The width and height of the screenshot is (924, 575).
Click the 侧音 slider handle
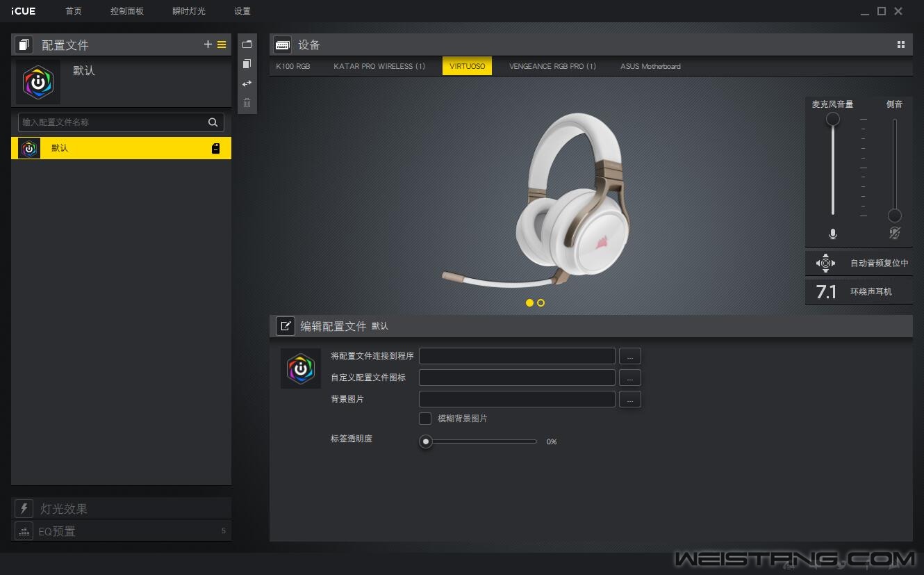895,216
